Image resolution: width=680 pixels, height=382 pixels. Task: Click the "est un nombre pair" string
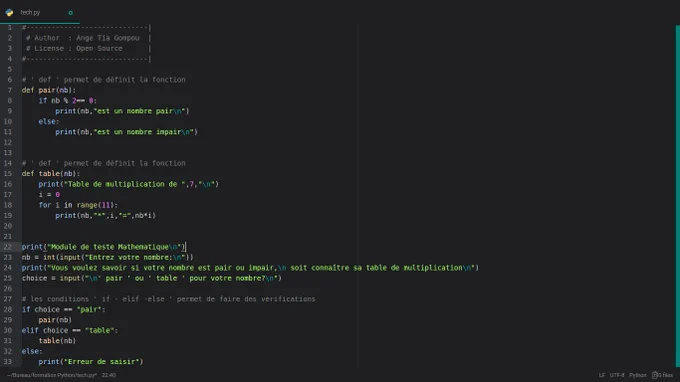pyautogui.click(x=141, y=111)
